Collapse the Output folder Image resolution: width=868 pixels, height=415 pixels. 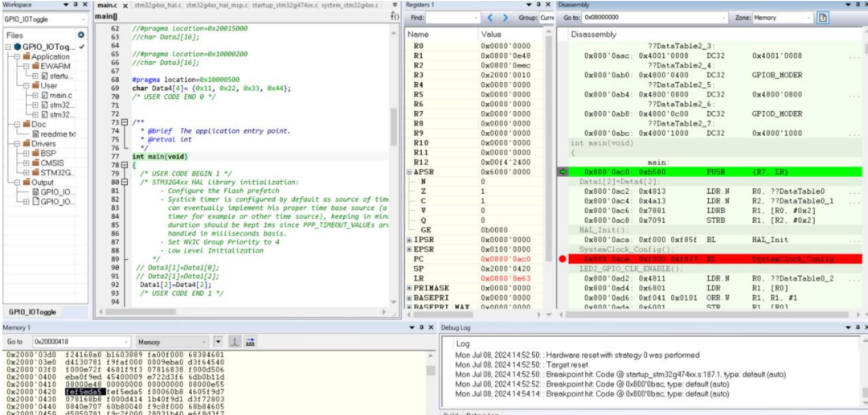point(18,183)
